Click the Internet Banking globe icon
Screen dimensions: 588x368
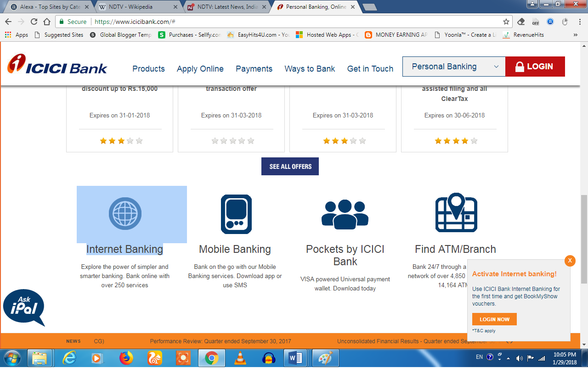pos(125,213)
